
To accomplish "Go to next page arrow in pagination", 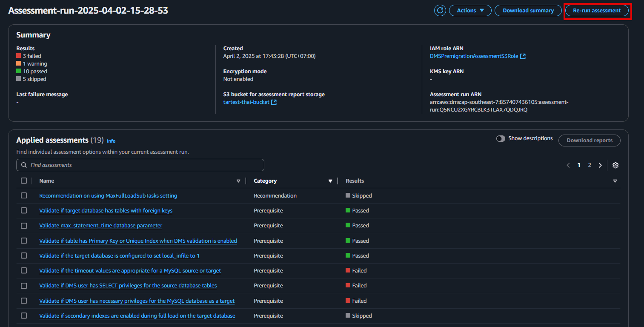I will 600,165.
